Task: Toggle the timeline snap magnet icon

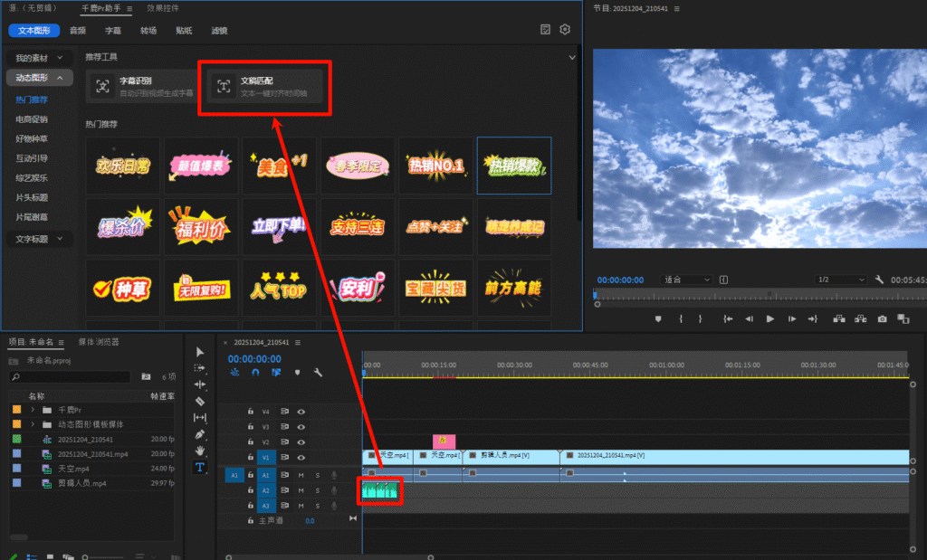Action: coord(255,372)
